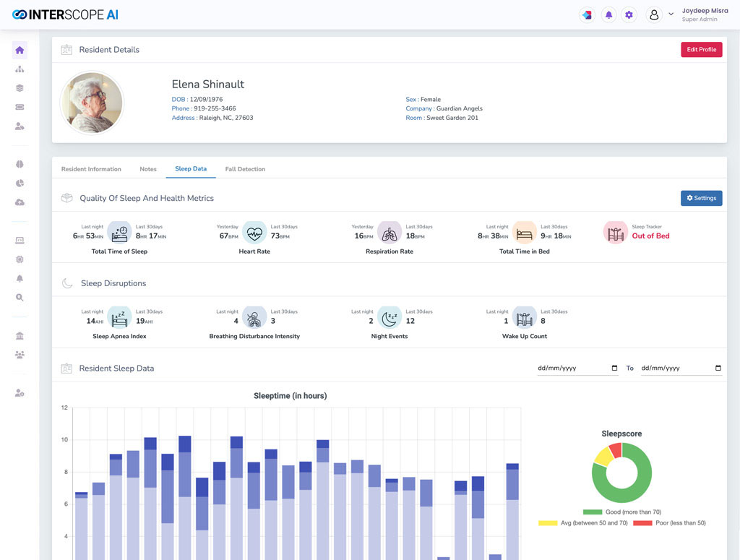Screen dimensions: 740x560
Task: Open the group of users sidebar icon
Action: [20, 355]
